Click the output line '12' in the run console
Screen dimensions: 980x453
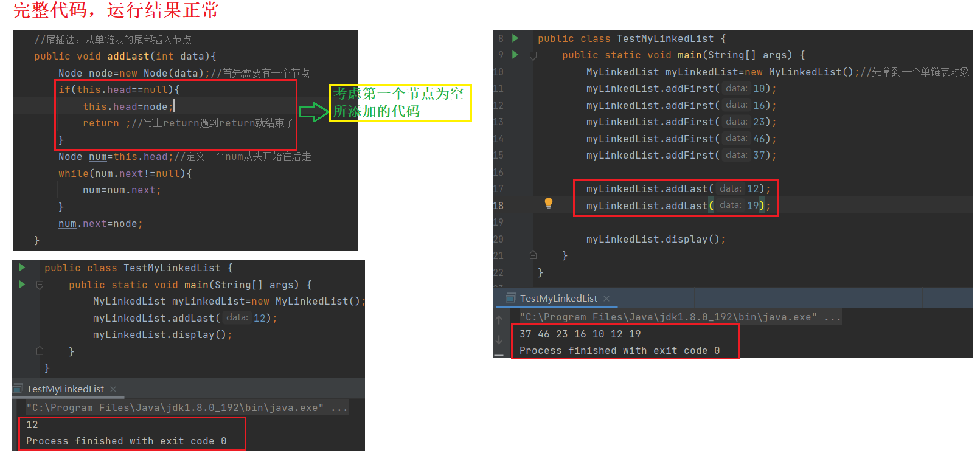[x=32, y=424]
